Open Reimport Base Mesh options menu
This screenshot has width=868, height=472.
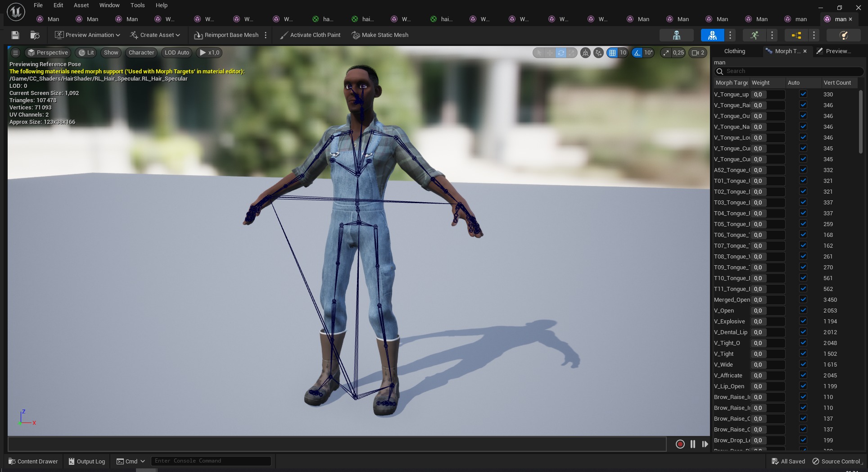click(266, 35)
